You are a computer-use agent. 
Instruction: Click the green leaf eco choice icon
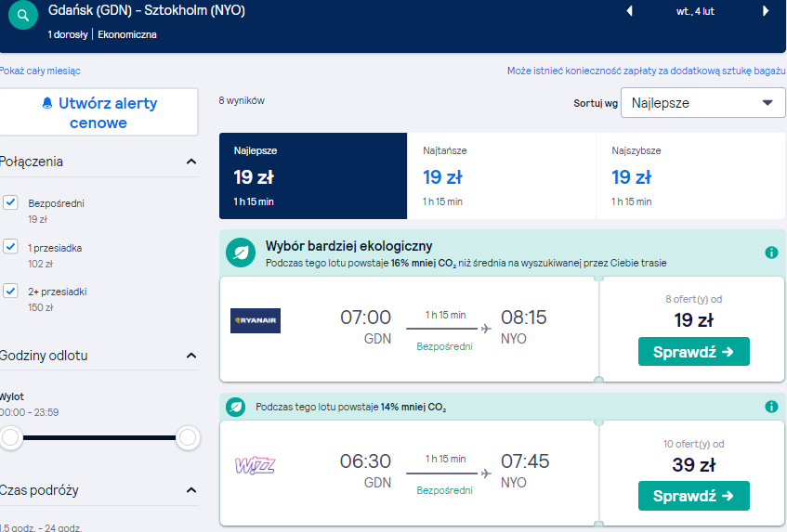[241, 253]
